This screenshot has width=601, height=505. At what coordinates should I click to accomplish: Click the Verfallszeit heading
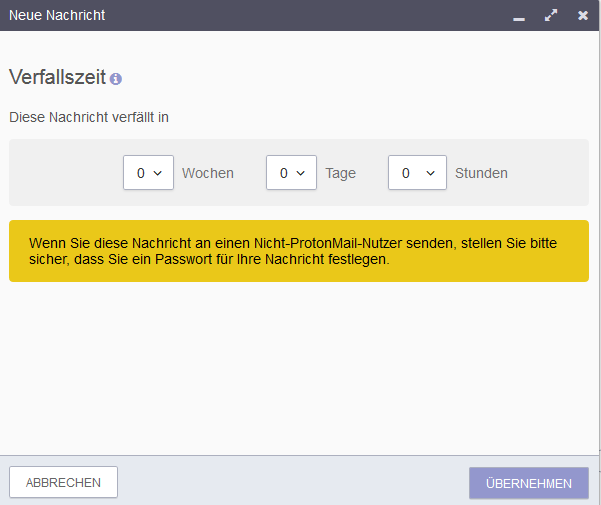57,77
